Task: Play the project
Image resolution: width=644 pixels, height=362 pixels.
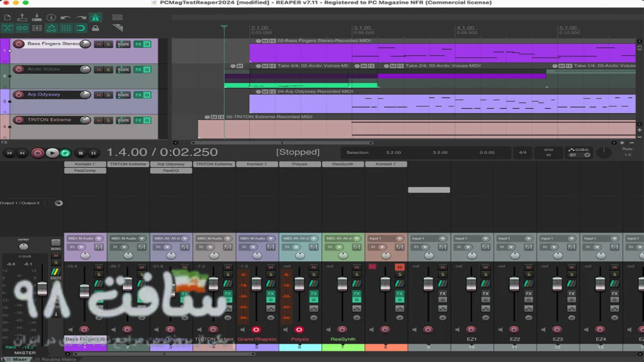Action: coord(52,153)
